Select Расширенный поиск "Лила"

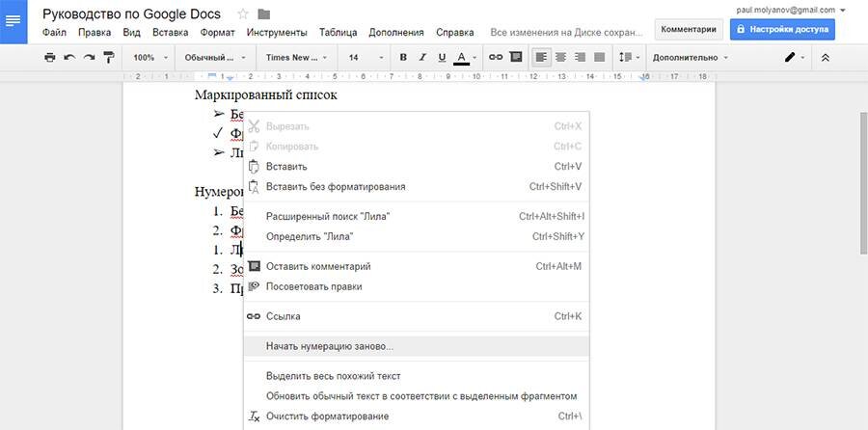(417, 216)
